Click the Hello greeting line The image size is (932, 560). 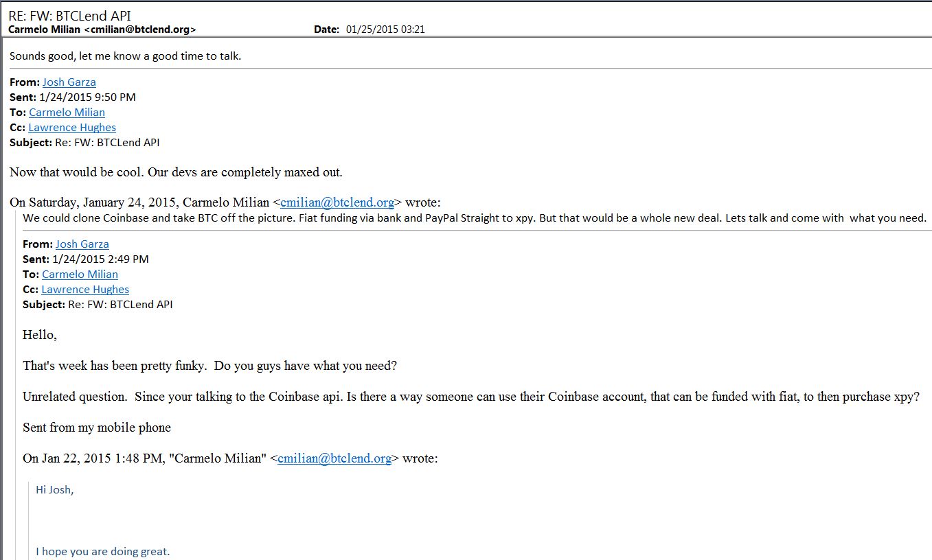coord(40,336)
